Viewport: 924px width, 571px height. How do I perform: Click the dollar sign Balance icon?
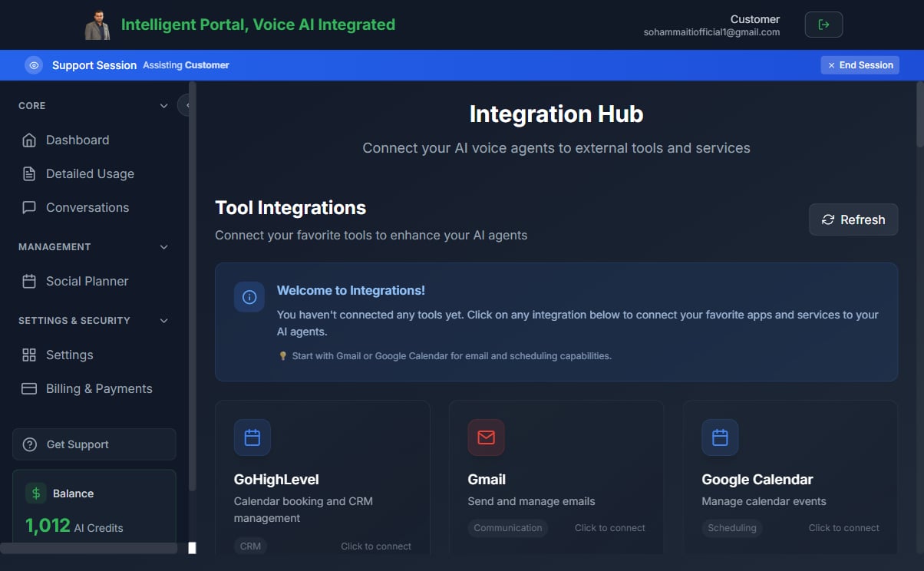coord(36,493)
